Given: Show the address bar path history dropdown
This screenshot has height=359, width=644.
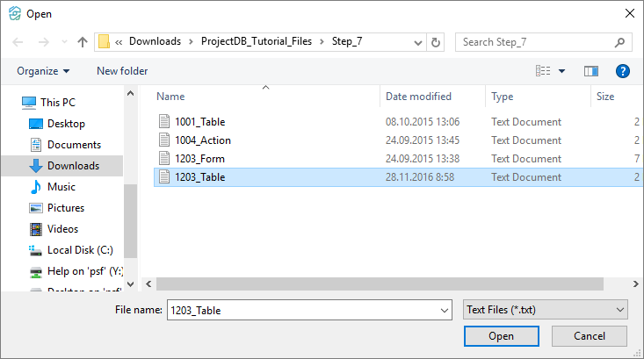Looking at the screenshot, I should tap(417, 41).
